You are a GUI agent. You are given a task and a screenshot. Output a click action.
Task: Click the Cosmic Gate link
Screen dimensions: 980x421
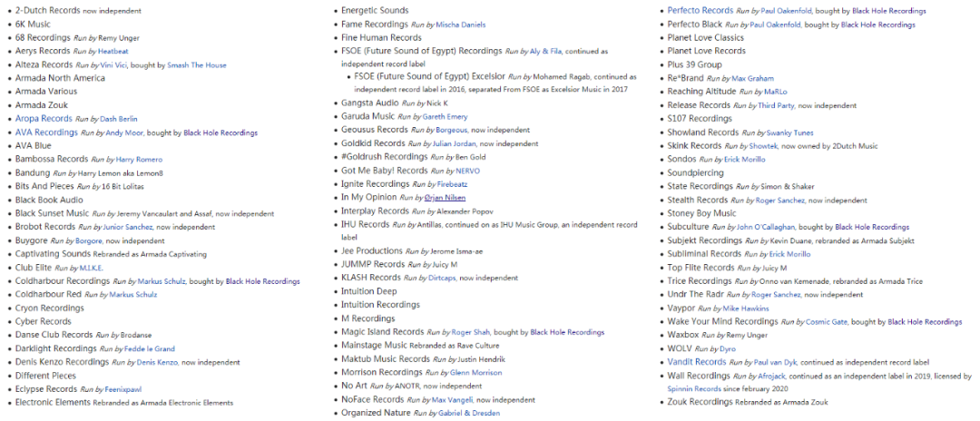point(828,322)
